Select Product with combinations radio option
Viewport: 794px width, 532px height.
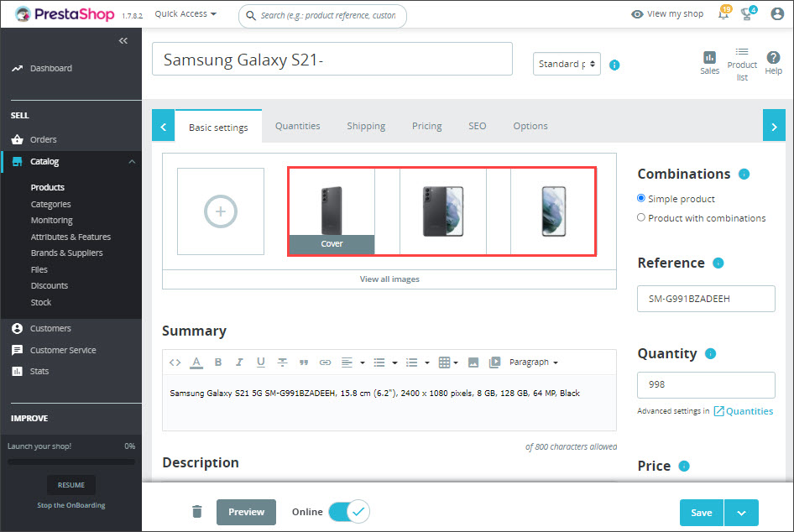click(641, 217)
